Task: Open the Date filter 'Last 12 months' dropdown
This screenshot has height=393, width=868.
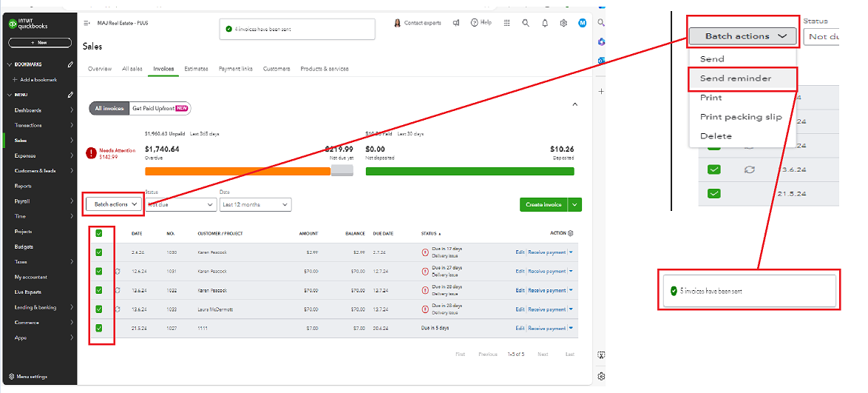Action: coord(255,204)
